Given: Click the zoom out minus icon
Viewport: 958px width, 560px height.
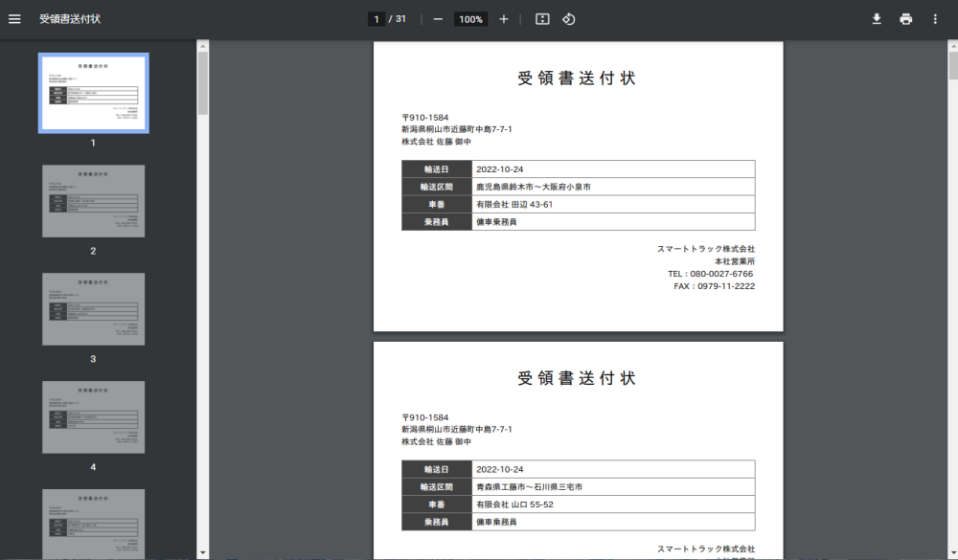Looking at the screenshot, I should click(438, 19).
